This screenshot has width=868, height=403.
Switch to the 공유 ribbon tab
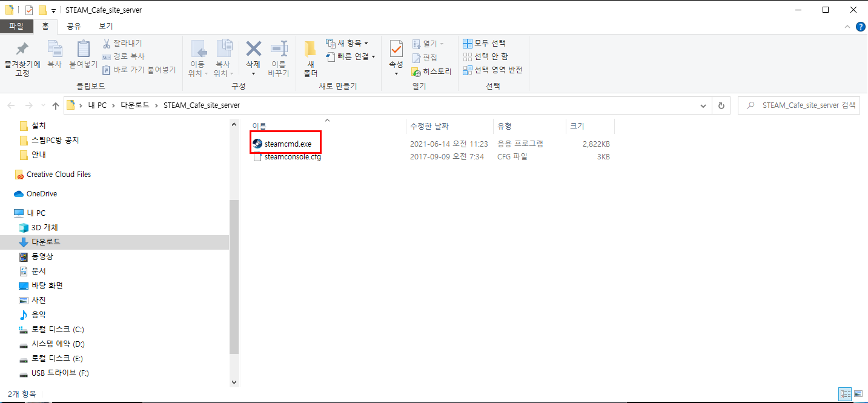click(74, 26)
